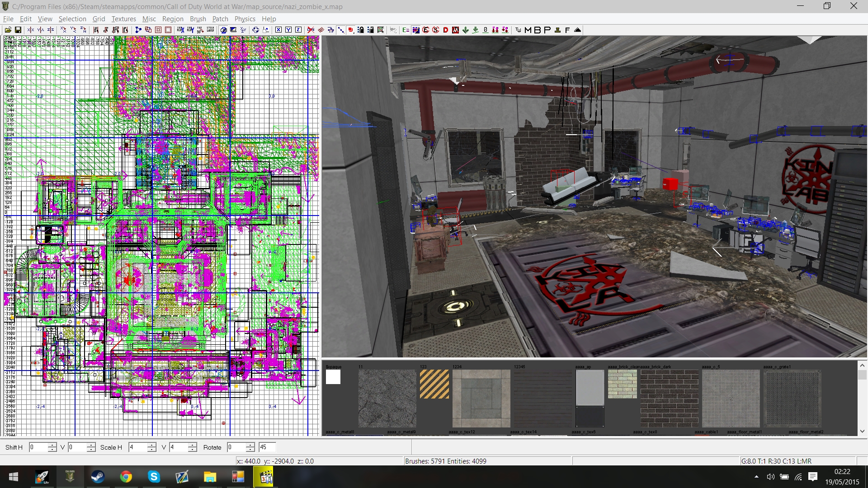Viewport: 868px width, 488px height.
Task: Click the Tex rotate 90 toolbar icon
Action: click(200, 30)
